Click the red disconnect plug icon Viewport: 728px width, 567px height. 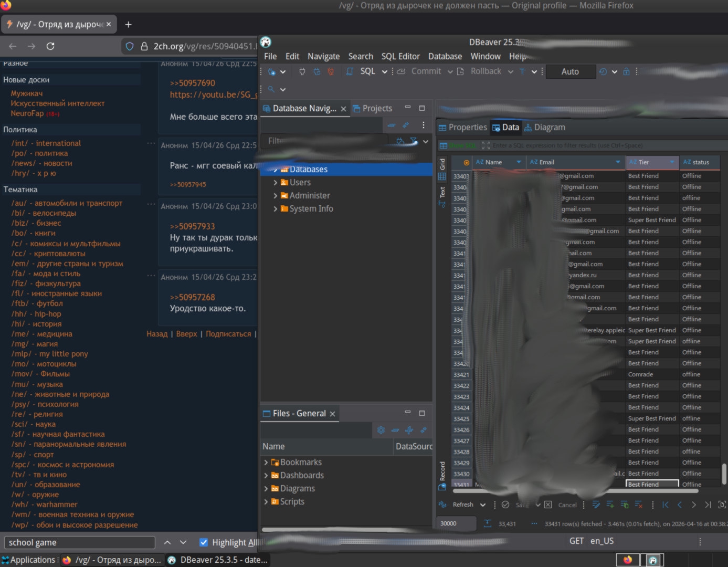click(x=331, y=71)
